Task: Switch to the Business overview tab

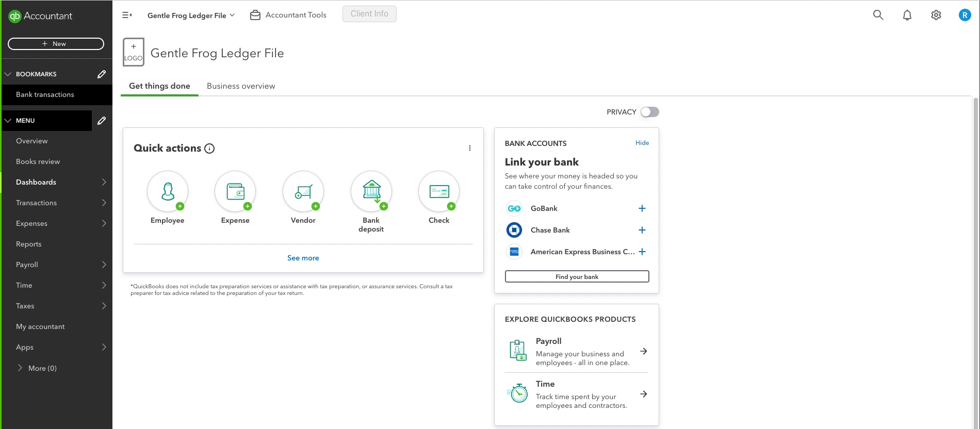Action: point(241,86)
